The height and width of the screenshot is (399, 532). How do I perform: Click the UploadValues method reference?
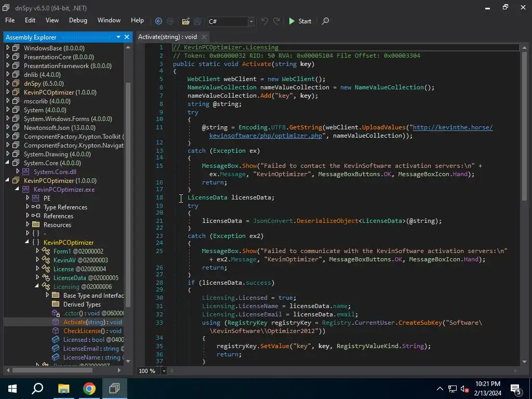pyautogui.click(x=383, y=127)
